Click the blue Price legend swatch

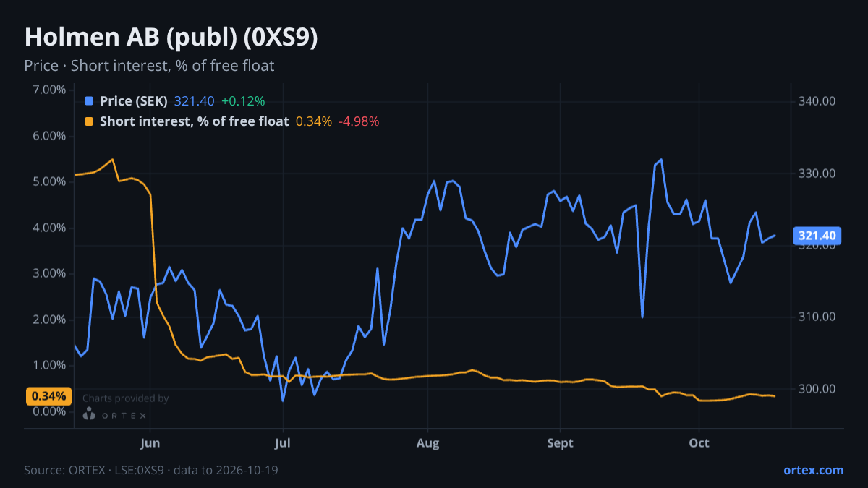click(89, 101)
